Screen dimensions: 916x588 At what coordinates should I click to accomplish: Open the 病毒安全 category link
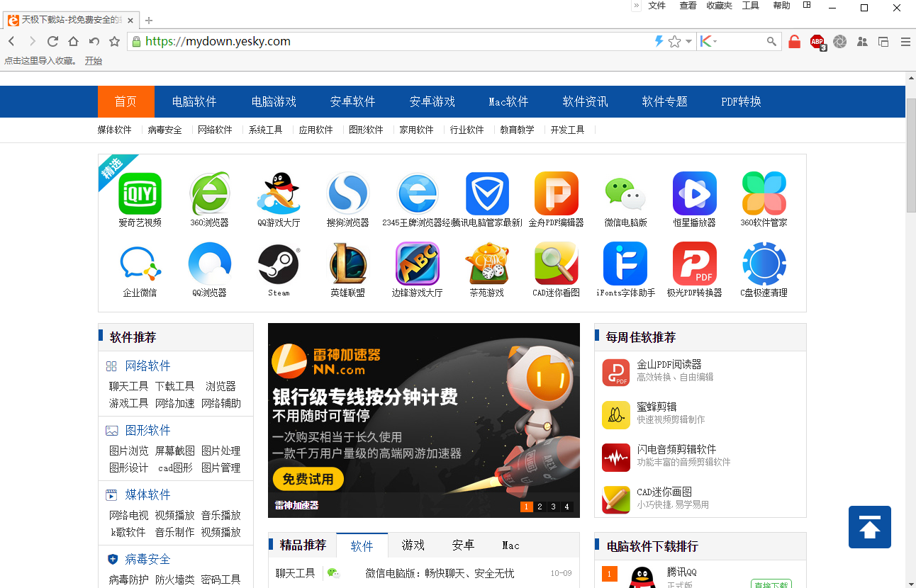(165, 130)
